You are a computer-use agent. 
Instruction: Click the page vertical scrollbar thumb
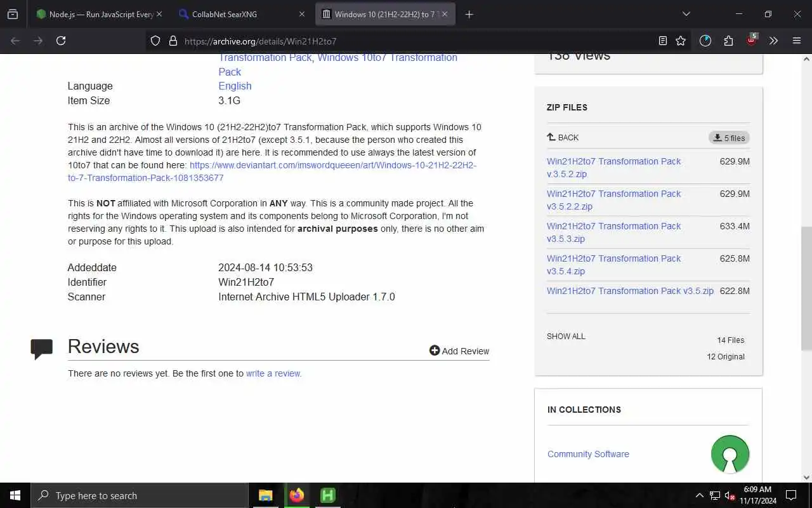coord(806,288)
